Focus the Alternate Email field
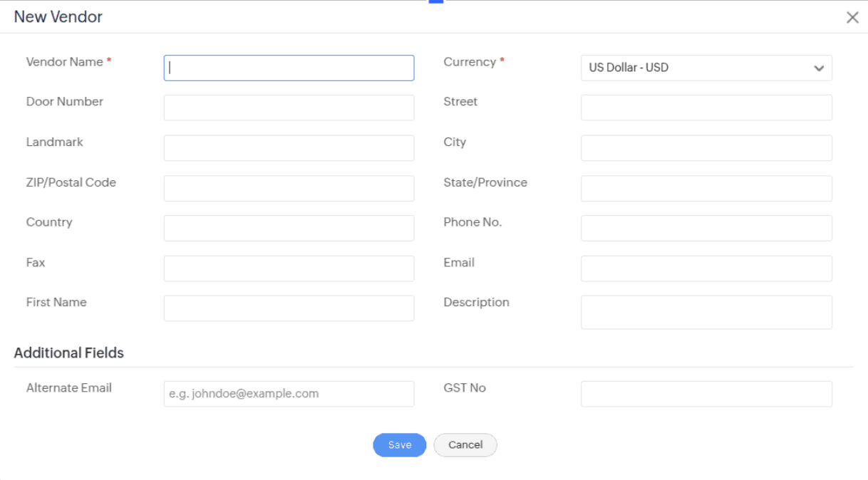The height and width of the screenshot is (480, 868). click(x=289, y=394)
